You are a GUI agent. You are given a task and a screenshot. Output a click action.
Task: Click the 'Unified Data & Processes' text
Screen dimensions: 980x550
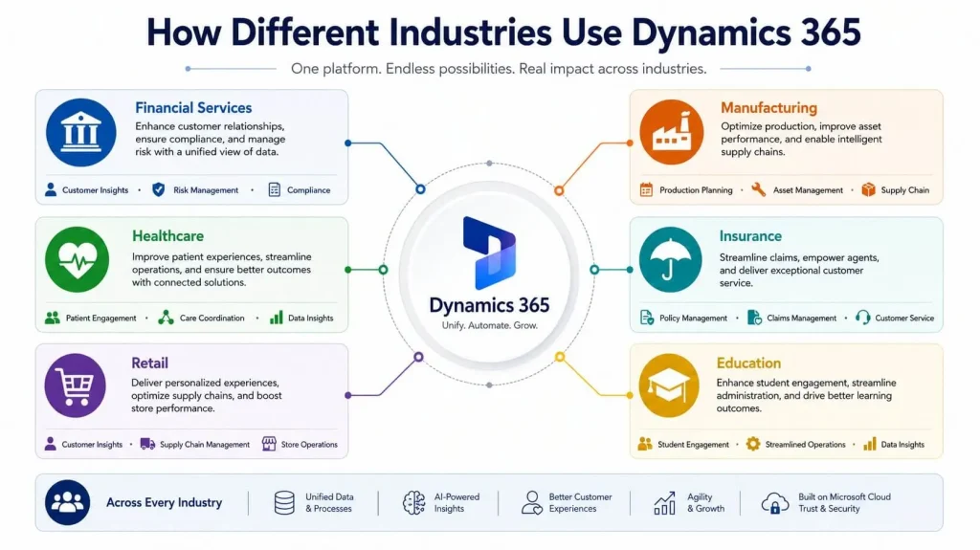[329, 502]
